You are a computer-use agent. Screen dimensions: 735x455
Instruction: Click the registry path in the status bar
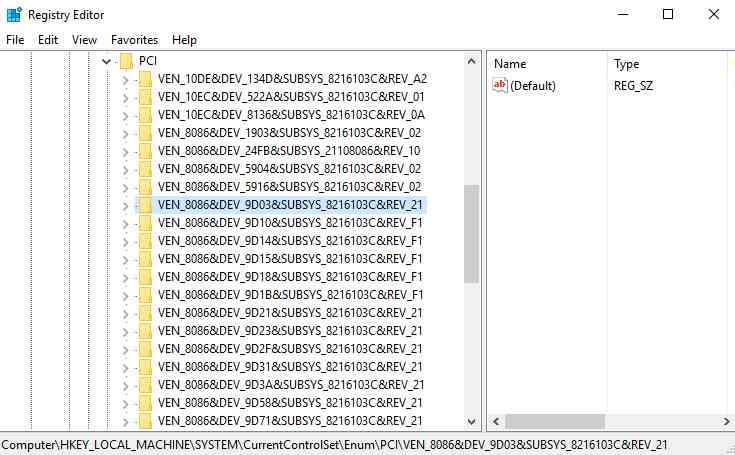[x=334, y=444]
